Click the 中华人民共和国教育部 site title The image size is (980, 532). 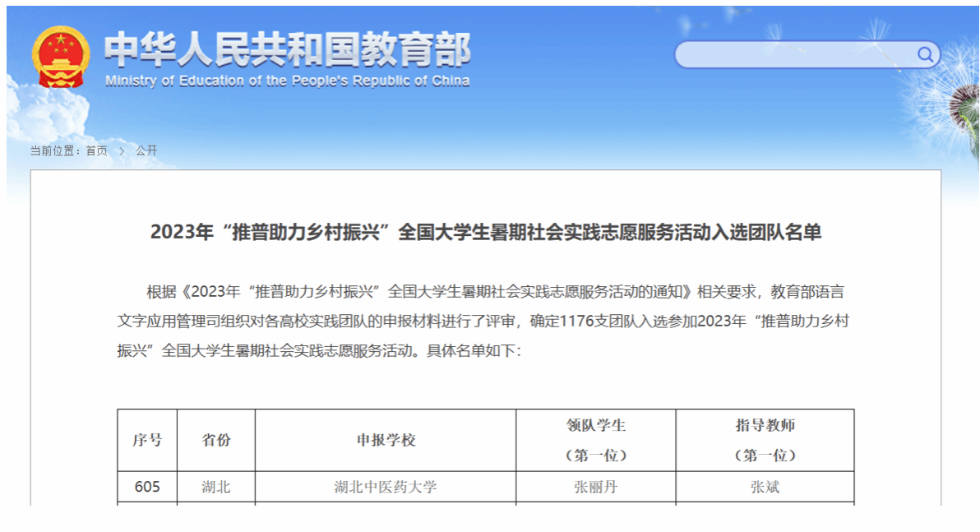pyautogui.click(x=287, y=50)
